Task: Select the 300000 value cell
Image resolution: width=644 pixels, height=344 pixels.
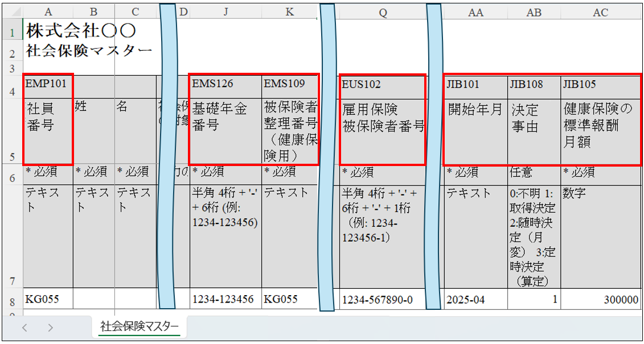Action: click(600, 299)
